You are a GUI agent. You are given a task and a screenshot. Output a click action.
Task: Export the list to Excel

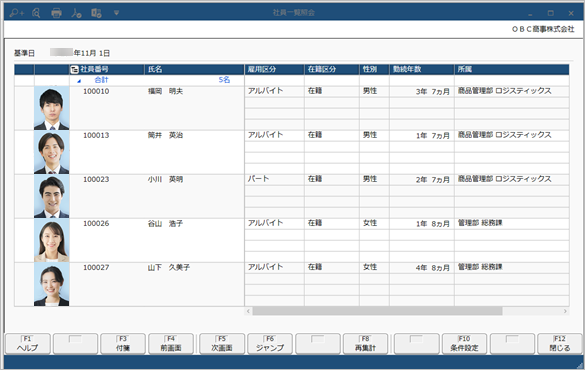[96, 13]
